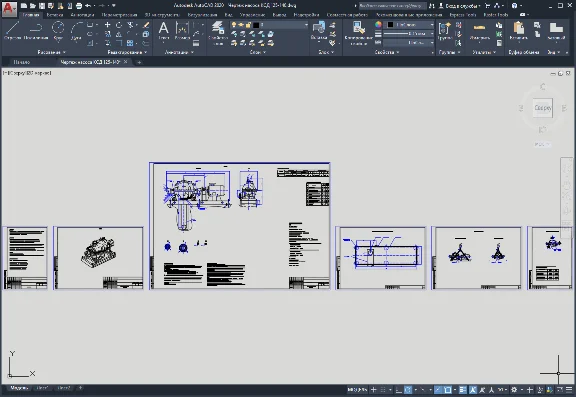Screen dimensions: 576x397
Task: Activate the Text (Текст) annotation tool
Action: click(163, 30)
